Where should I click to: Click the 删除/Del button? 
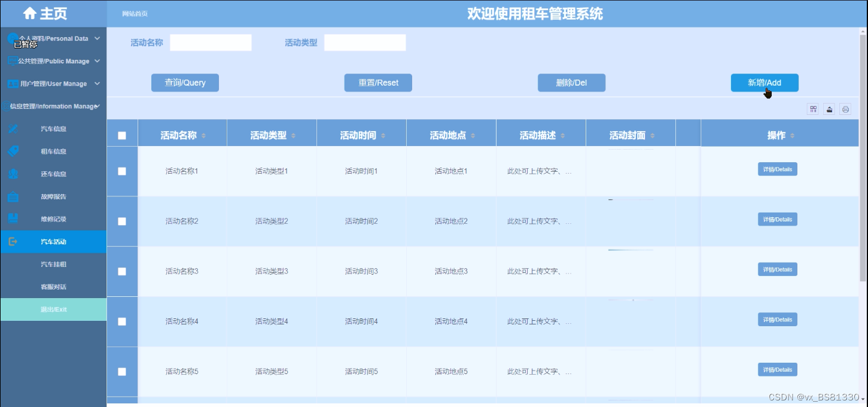click(571, 83)
